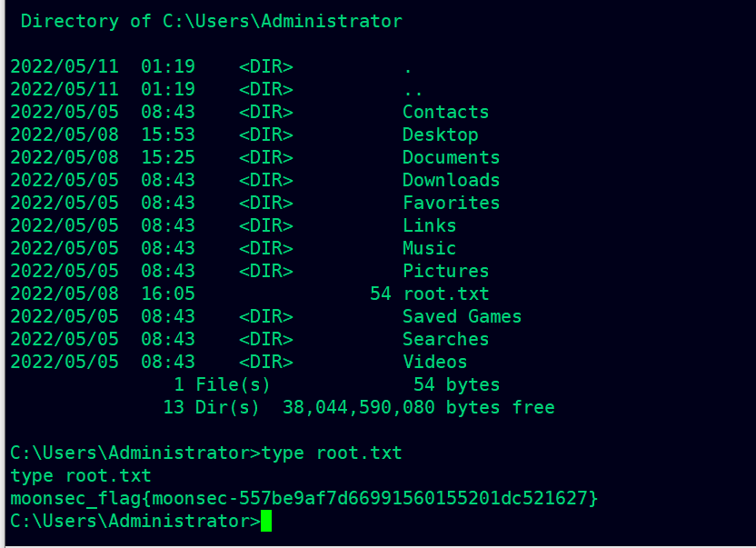Click the Contacts directory name
This screenshot has width=756, height=548.
pos(445,112)
